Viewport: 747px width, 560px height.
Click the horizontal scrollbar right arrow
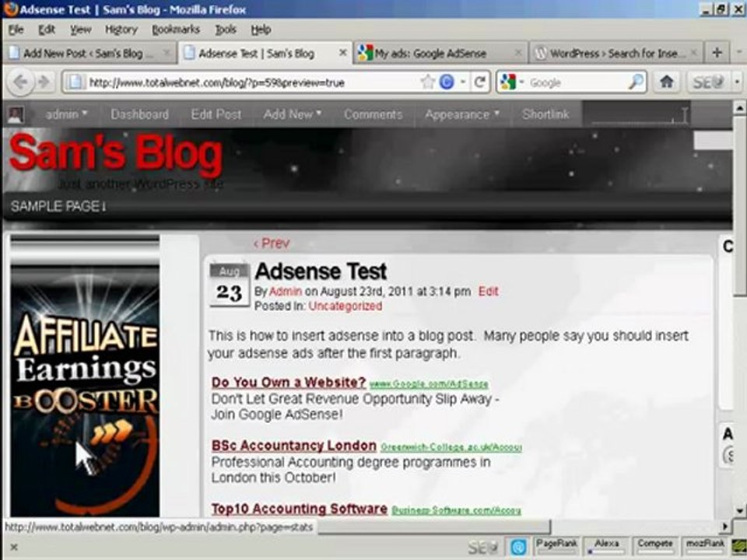coord(725,527)
